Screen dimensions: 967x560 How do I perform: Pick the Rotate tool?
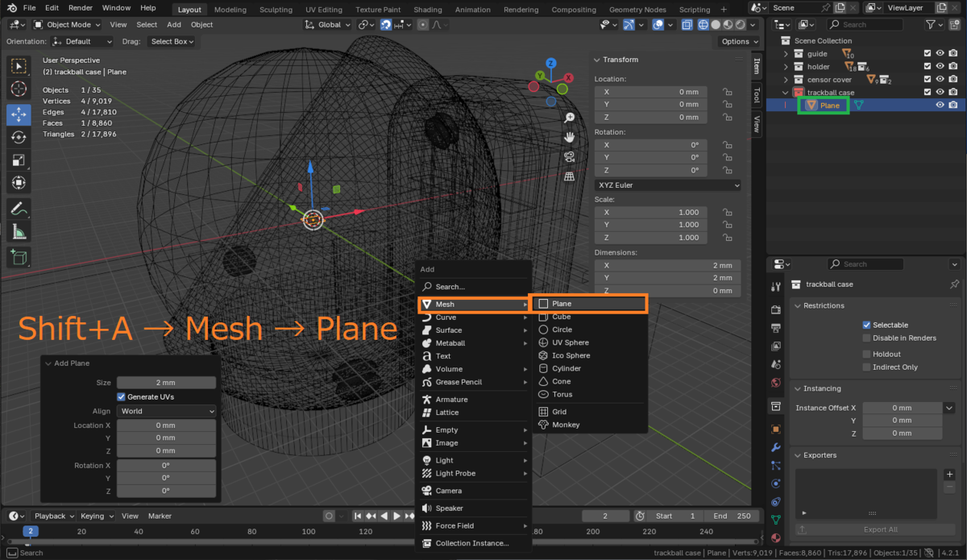pos(19,137)
